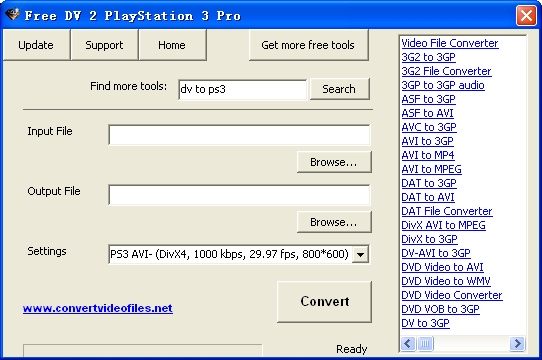Open 3G2 File Converter link
The width and height of the screenshot is (542, 360).
pos(446,71)
